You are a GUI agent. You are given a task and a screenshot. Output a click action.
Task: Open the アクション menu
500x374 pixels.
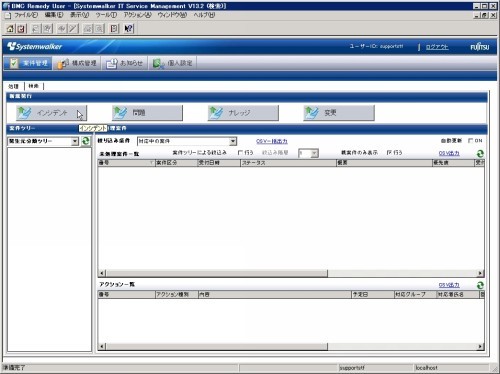(137, 15)
